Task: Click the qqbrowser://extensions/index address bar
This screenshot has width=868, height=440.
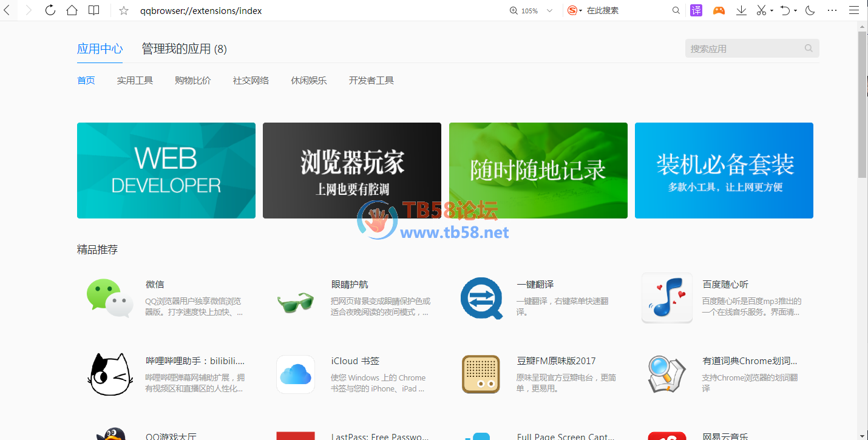Action: click(201, 10)
